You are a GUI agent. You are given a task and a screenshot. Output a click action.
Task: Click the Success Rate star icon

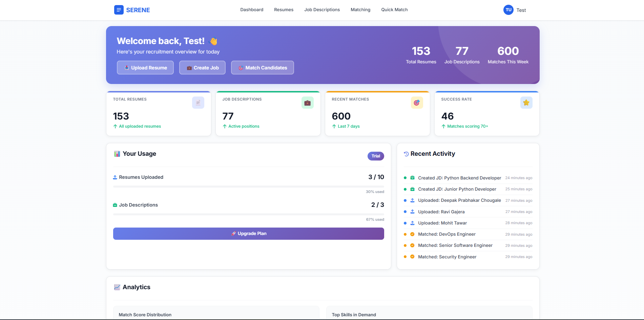tap(526, 103)
